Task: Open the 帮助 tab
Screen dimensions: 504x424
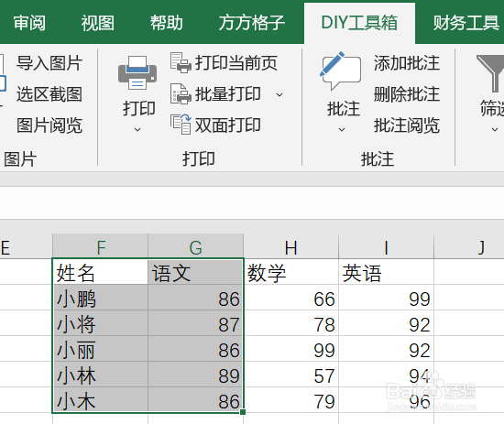Action: (167, 23)
